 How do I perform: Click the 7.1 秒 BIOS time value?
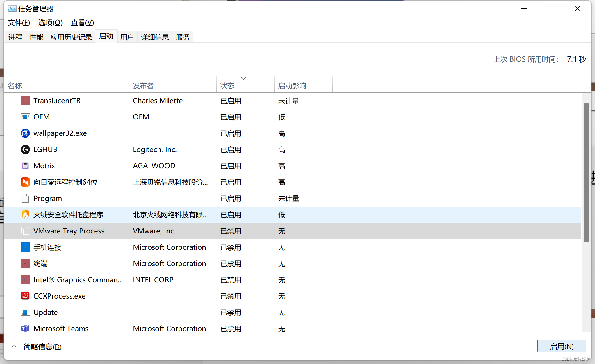576,59
